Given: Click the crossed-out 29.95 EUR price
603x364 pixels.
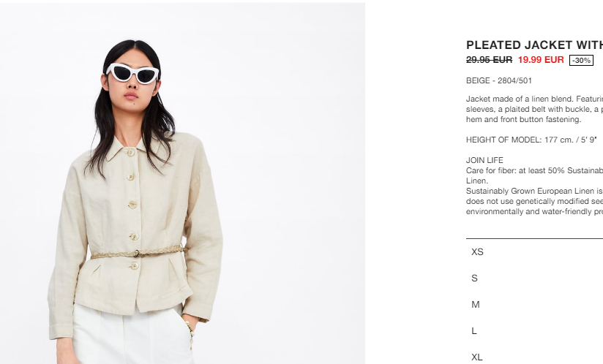Looking at the screenshot, I should click(x=489, y=60).
